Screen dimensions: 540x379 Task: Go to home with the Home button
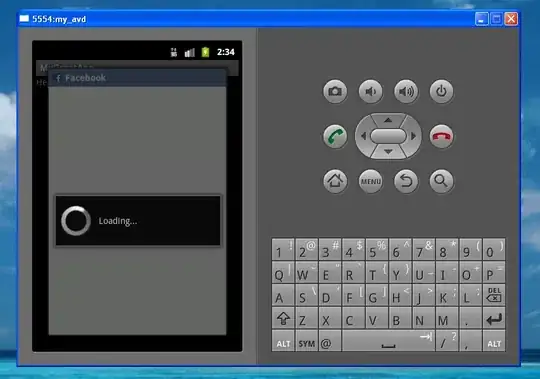click(335, 181)
